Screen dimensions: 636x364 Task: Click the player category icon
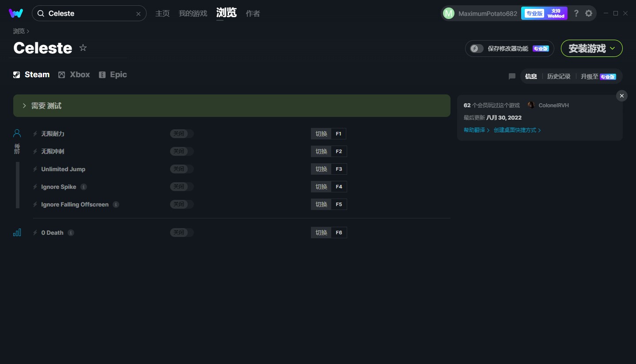(17, 133)
